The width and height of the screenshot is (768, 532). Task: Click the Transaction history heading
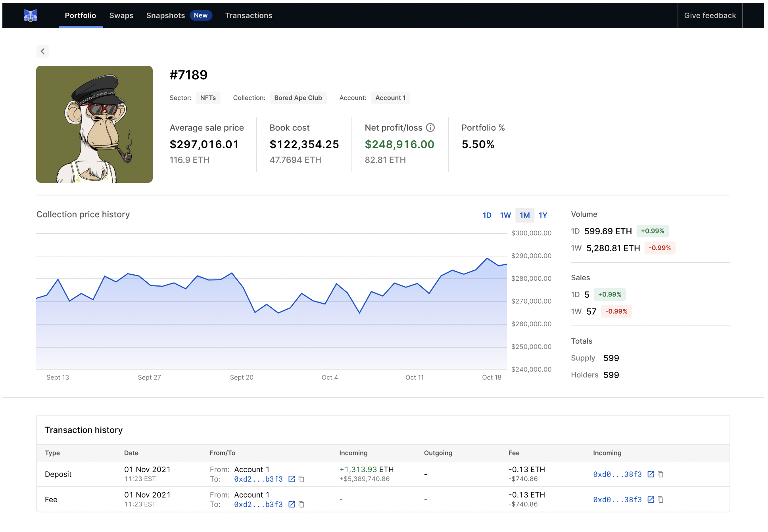point(84,430)
